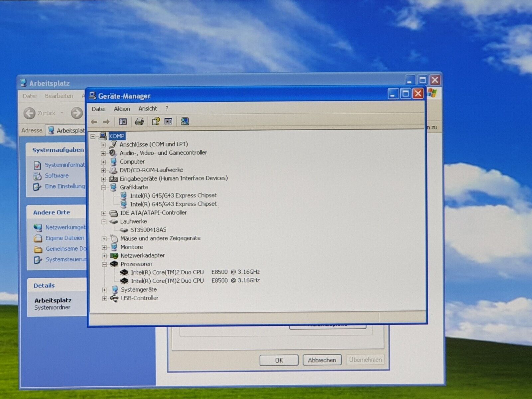Click the OK button

[x=279, y=360]
